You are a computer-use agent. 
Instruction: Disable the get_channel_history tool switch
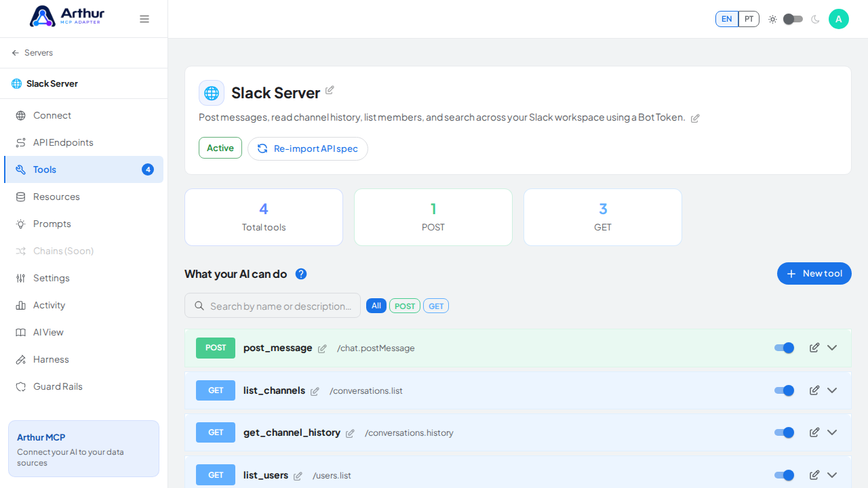(785, 432)
